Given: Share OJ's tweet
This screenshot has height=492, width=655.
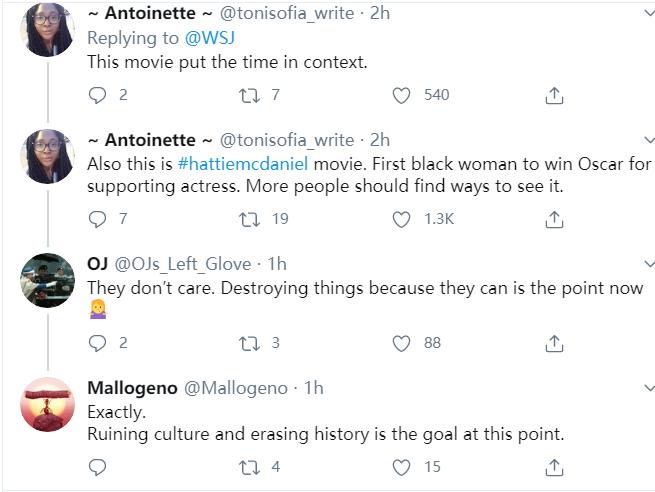Looking at the screenshot, I should click(x=555, y=343).
